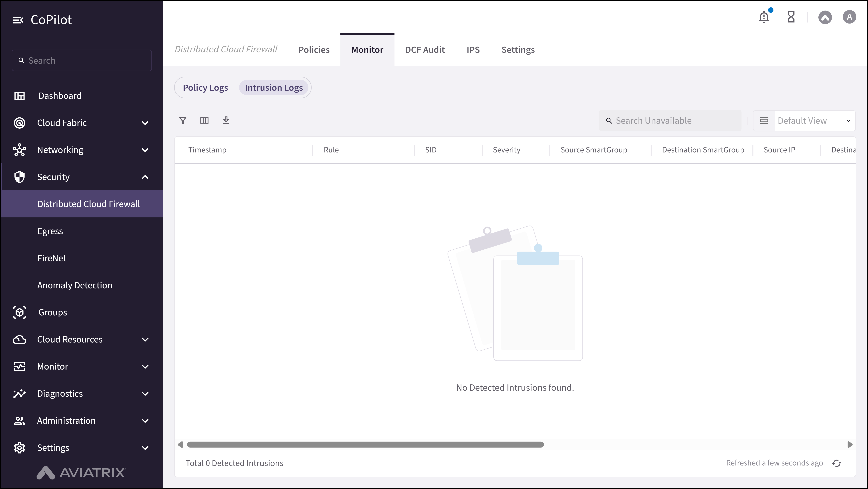Collapse the sidebar with the hamburger icon
Image resolution: width=868 pixels, height=489 pixels.
pyautogui.click(x=19, y=20)
